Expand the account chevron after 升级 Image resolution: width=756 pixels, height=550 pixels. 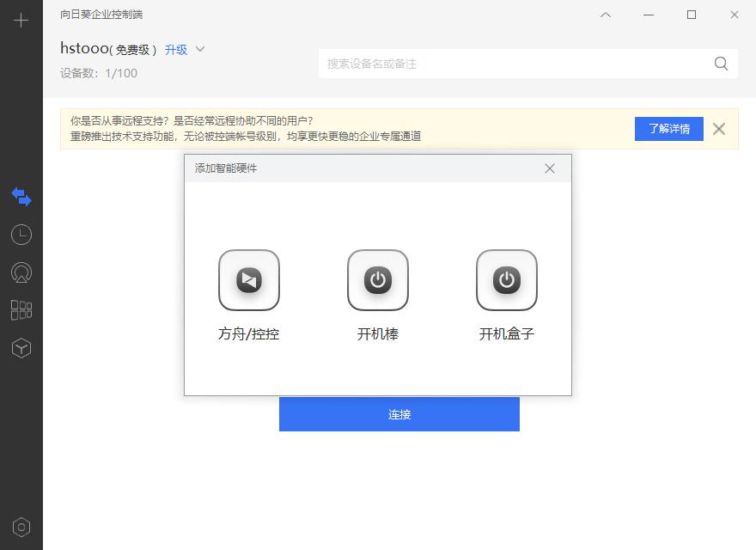[198, 50]
